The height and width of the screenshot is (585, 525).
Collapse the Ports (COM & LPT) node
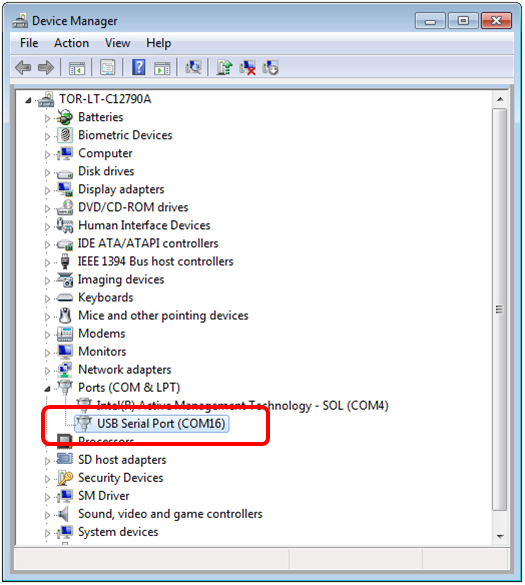click(x=47, y=389)
